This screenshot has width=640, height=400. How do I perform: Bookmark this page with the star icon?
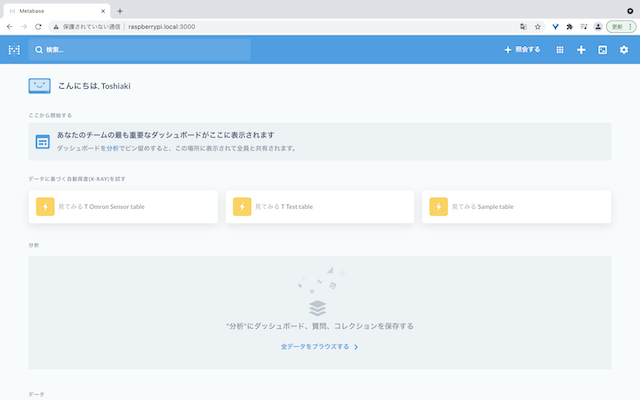point(538,27)
